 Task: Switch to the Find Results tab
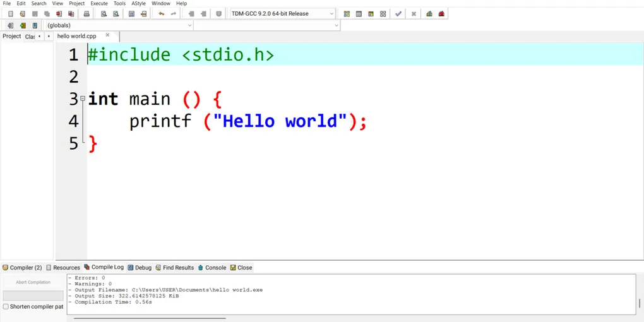[x=174, y=267]
